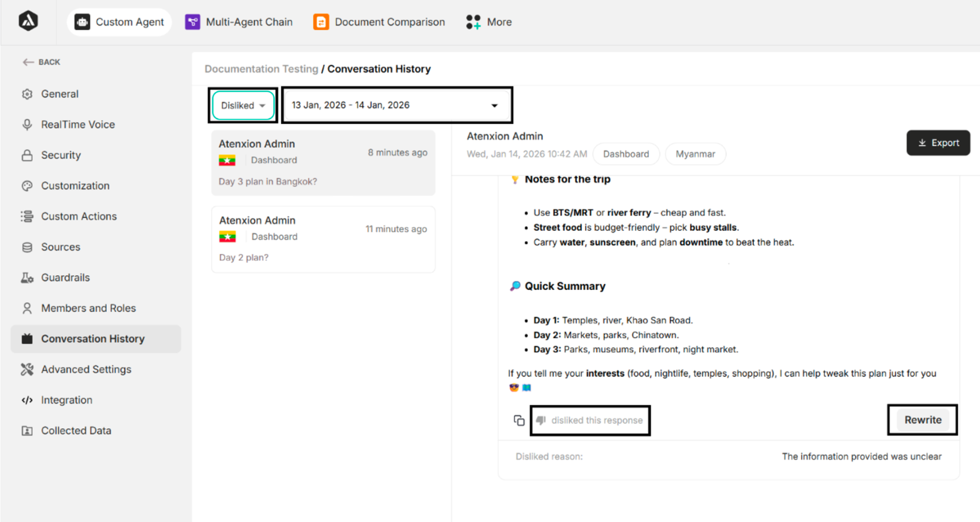Screen dimensions: 980x522
Task: Click the Integration code icon
Action: click(x=27, y=400)
